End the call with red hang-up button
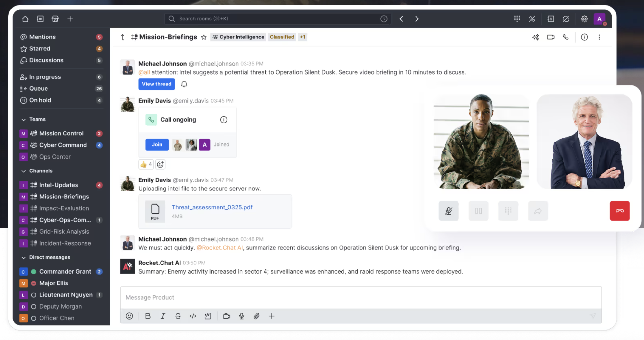This screenshot has height=340, width=644. pyautogui.click(x=619, y=211)
